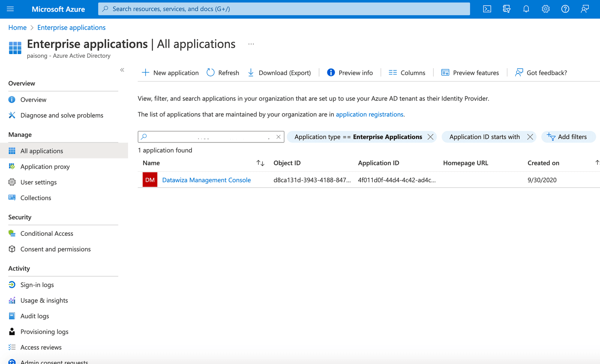600x364 pixels.
Task: Open the hamburger portal menu
Action: click(x=10, y=9)
